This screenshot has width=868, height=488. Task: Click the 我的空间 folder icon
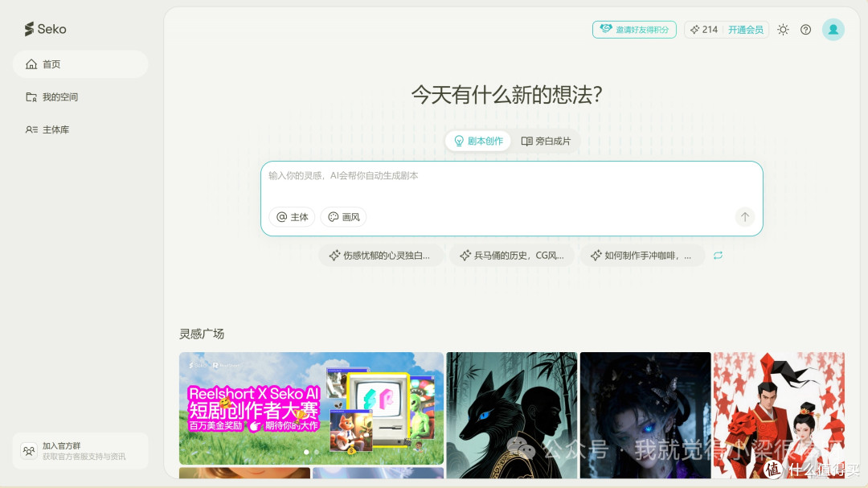[31, 97]
